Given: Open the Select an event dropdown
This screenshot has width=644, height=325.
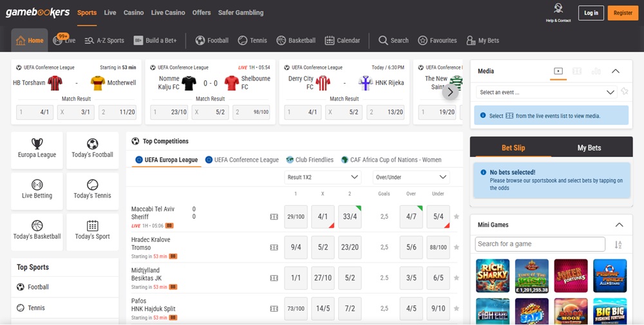Looking at the screenshot, I should [547, 92].
